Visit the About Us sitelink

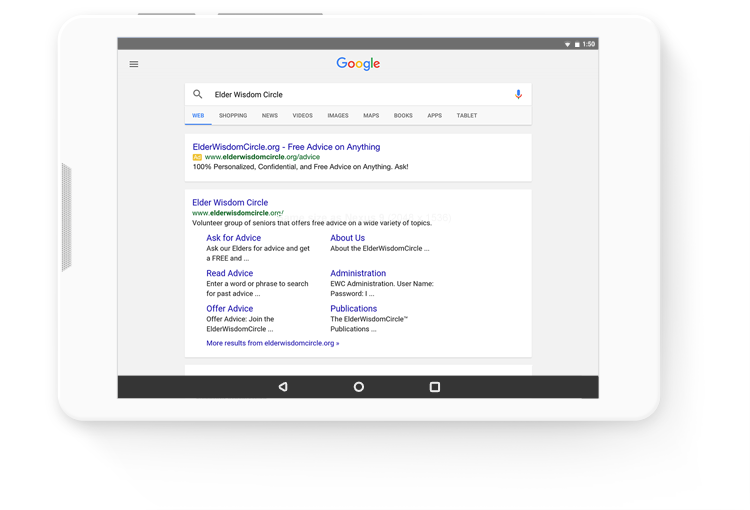point(347,238)
